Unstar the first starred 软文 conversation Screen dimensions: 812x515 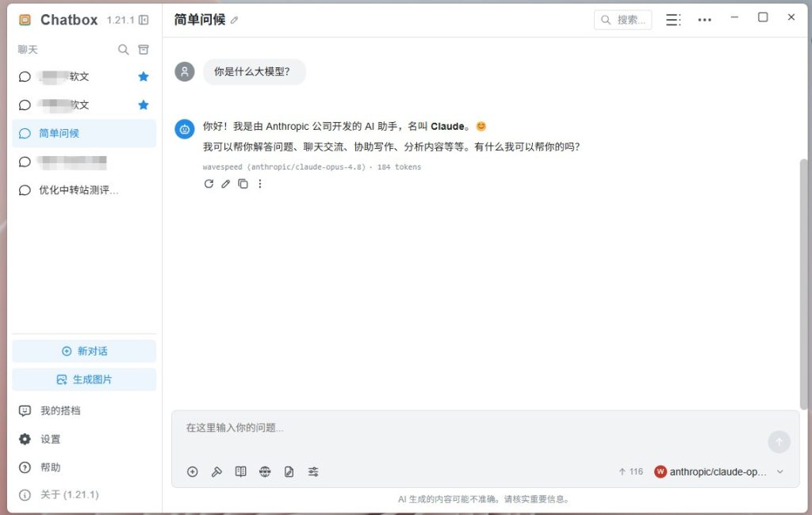pos(144,77)
